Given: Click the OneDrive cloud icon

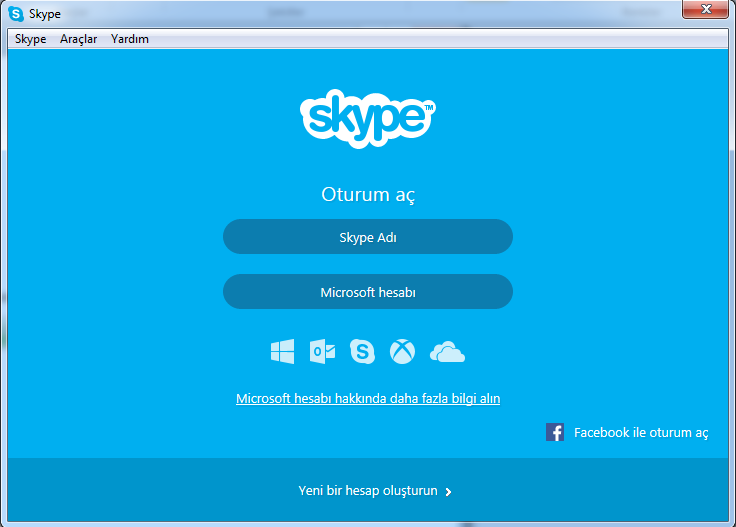Looking at the screenshot, I should tap(447, 352).
